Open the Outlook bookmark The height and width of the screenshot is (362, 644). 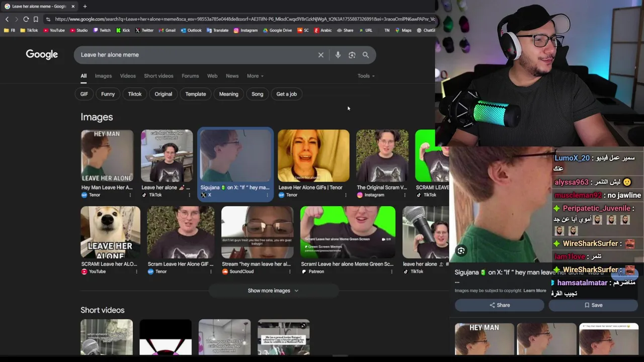(191, 30)
